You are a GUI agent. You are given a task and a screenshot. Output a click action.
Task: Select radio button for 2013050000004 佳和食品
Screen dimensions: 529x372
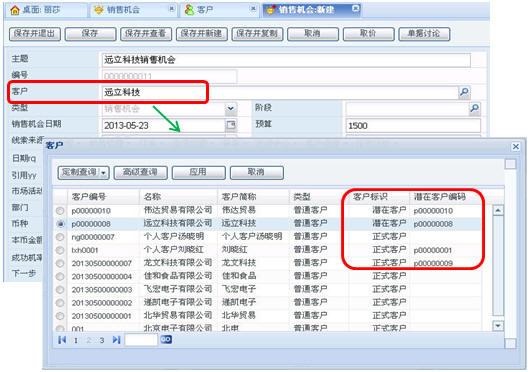(60, 277)
